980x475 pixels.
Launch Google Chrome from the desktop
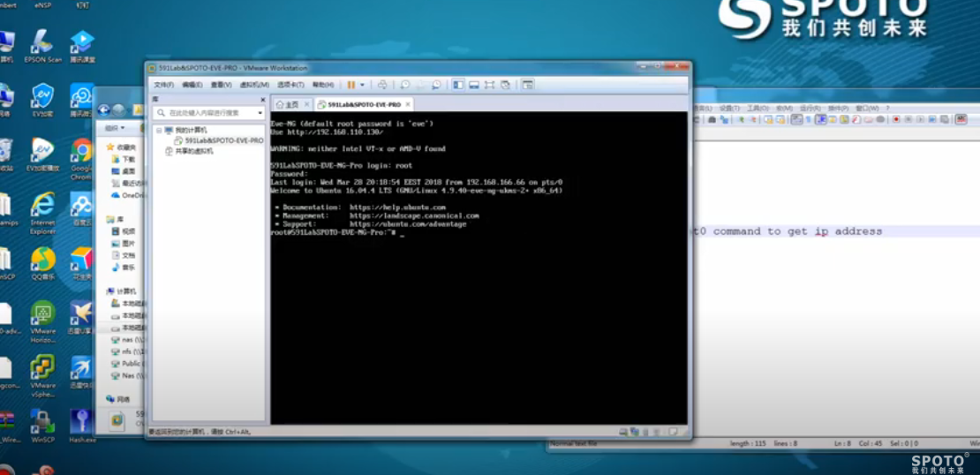point(82,159)
